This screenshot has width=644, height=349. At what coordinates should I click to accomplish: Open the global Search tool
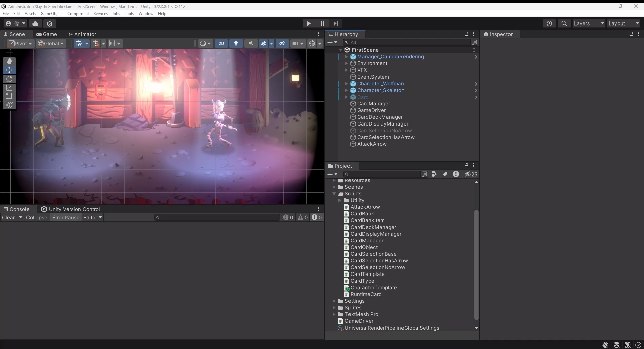click(564, 23)
